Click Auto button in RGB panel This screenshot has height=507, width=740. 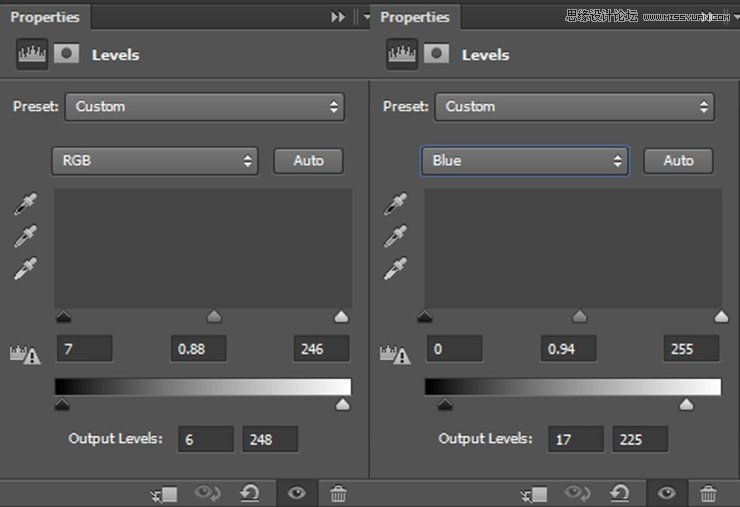click(x=309, y=161)
